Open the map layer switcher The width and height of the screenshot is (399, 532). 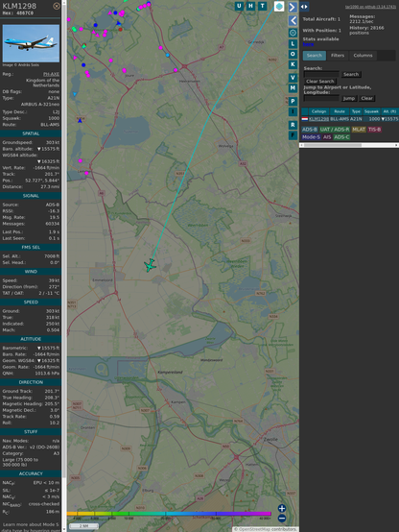click(x=279, y=6)
